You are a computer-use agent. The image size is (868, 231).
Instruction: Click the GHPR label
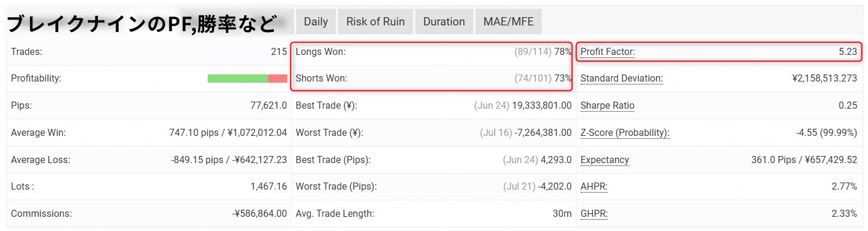tap(594, 214)
